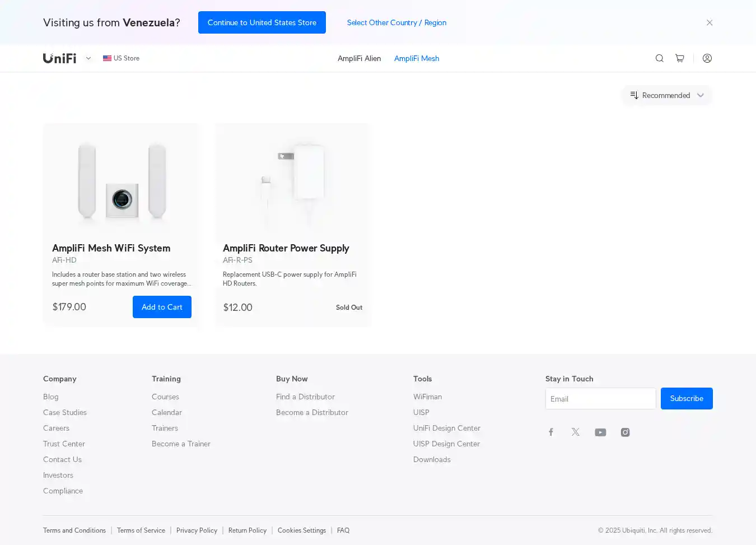Viewport: 756px width, 545px height.
Task: Click the user account icon
Action: pyautogui.click(x=707, y=58)
